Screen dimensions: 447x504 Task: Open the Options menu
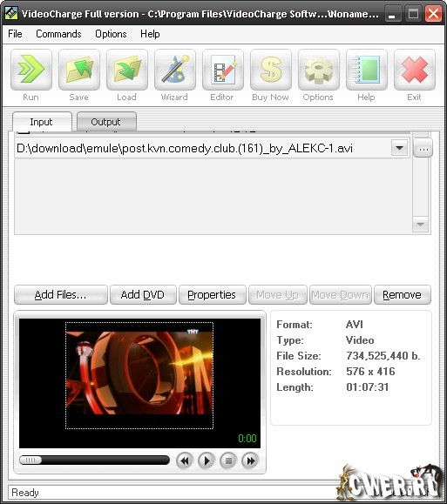click(x=111, y=34)
